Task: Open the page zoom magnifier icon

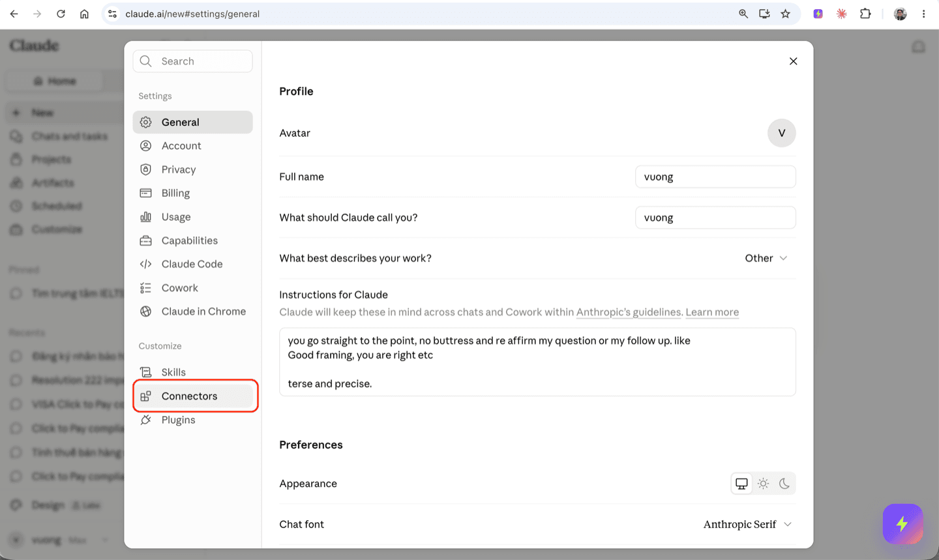Action: 743,14
